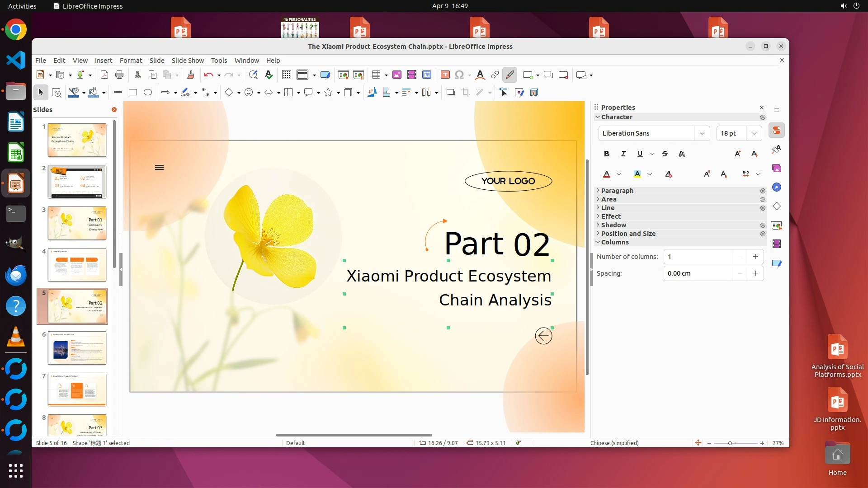Image resolution: width=868 pixels, height=488 pixels.
Task: Select the Rectangle drawing tool
Action: (x=133, y=92)
